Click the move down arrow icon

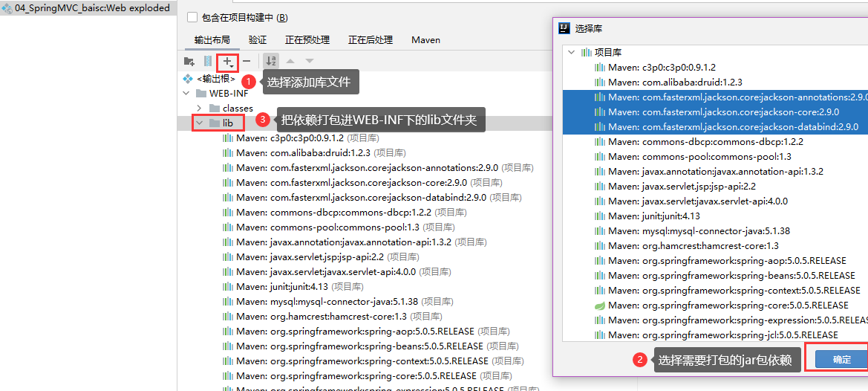click(310, 61)
